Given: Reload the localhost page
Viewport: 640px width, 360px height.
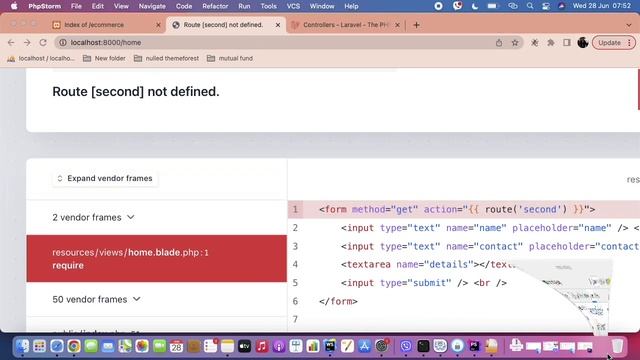Looking at the screenshot, I should (x=43, y=42).
